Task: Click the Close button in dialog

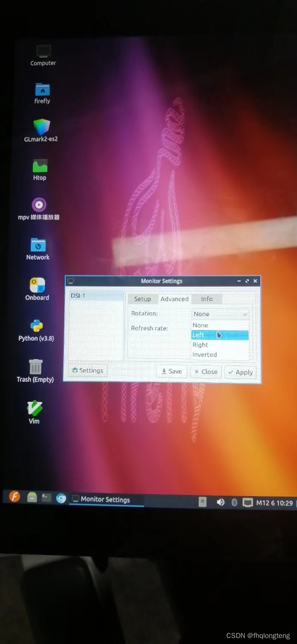Action: click(206, 372)
